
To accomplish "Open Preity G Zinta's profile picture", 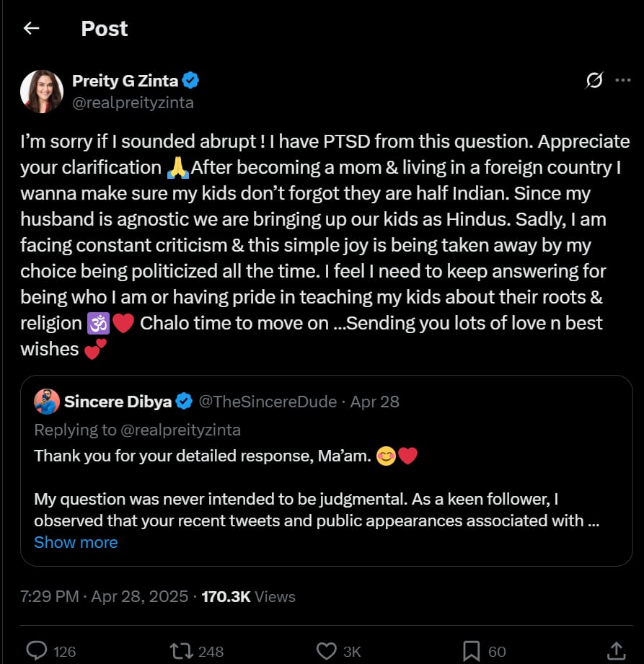I will 42,92.
